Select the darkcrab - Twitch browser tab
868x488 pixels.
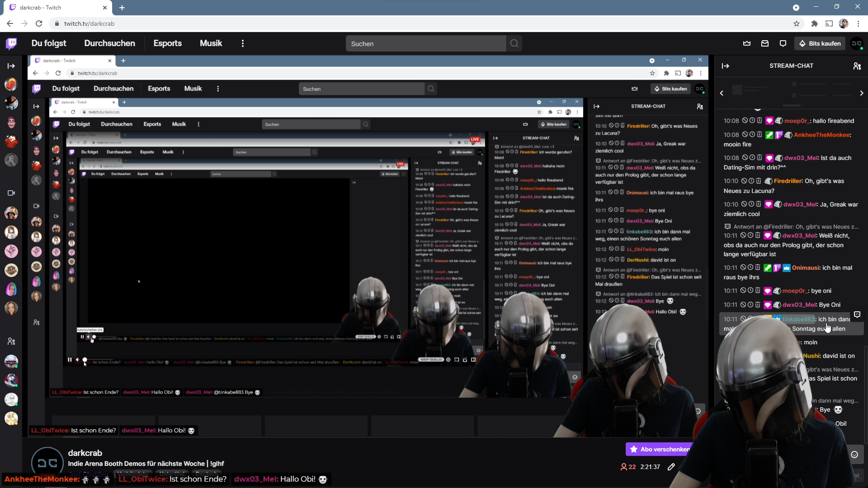[59, 8]
